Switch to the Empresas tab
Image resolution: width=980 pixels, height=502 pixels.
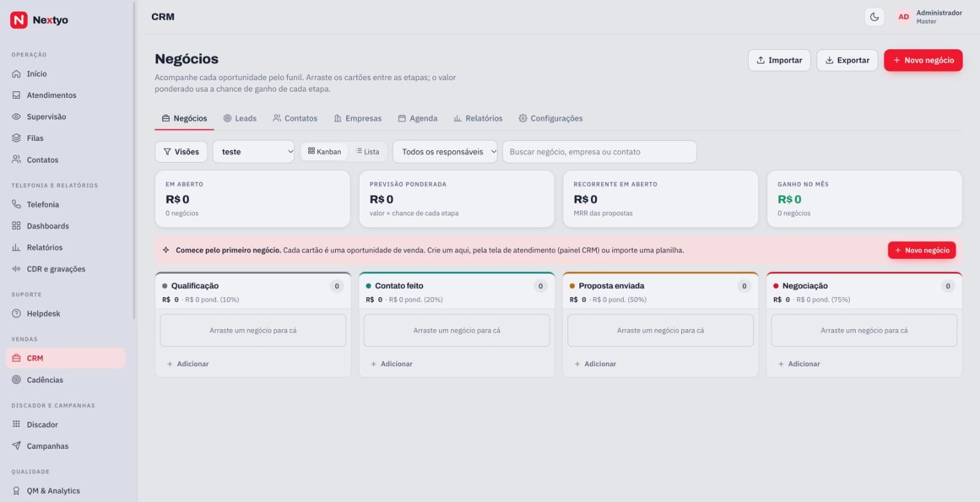point(358,118)
